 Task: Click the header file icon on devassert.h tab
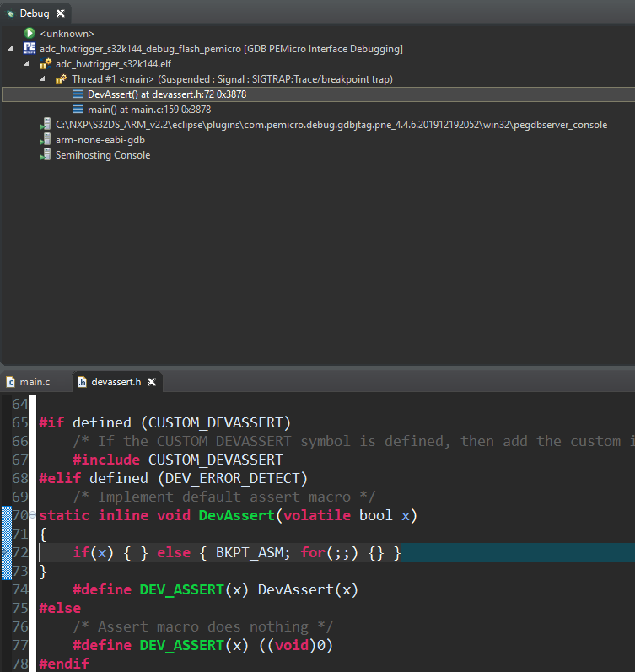pos(82,382)
